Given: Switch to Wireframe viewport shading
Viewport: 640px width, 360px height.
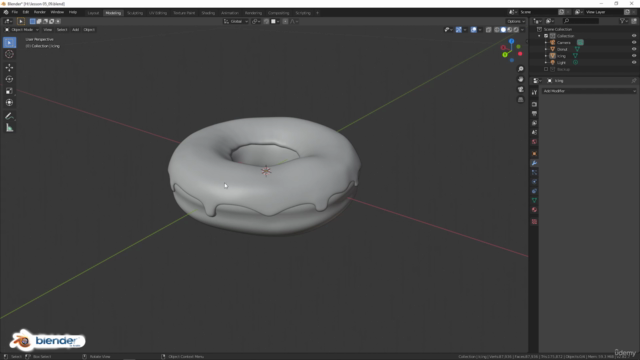Looking at the screenshot, I should [497, 30].
